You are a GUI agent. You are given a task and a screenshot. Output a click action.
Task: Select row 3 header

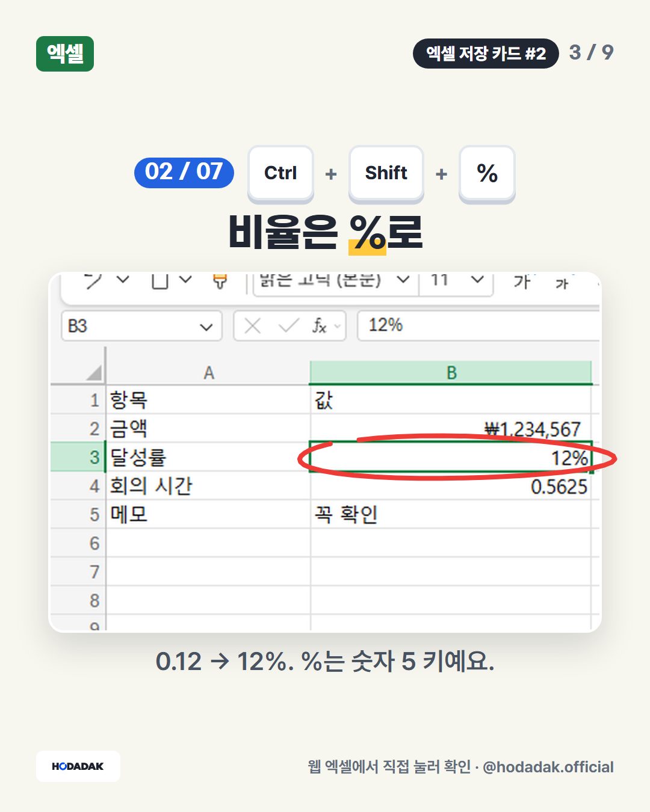click(78, 457)
